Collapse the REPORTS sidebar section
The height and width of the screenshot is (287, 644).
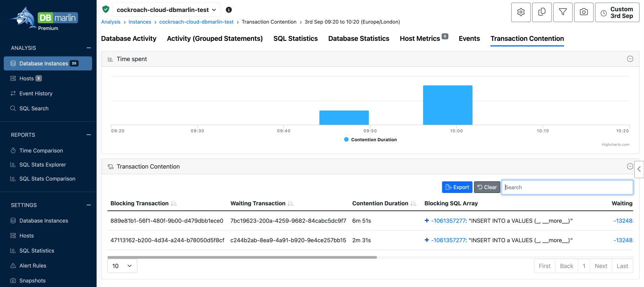(x=89, y=135)
